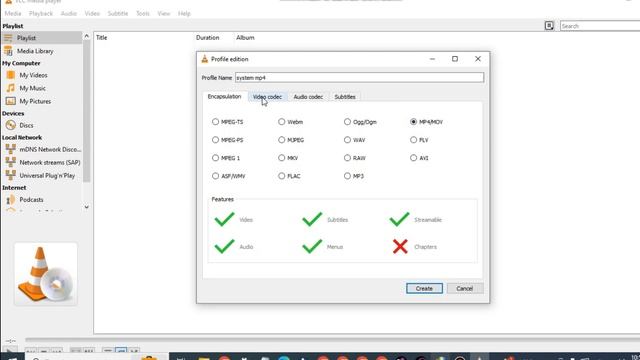Open the Subtitles tab in Profile edition

click(x=345, y=97)
